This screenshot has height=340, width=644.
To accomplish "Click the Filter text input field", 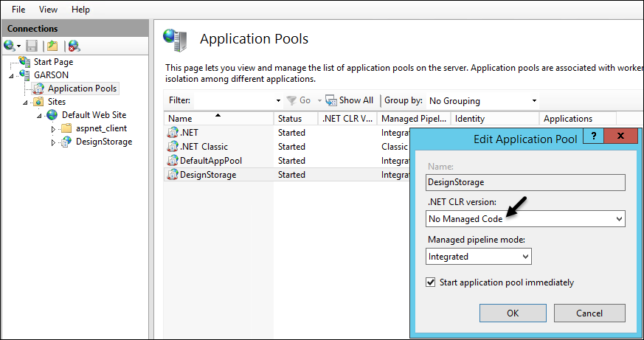I will point(238,100).
